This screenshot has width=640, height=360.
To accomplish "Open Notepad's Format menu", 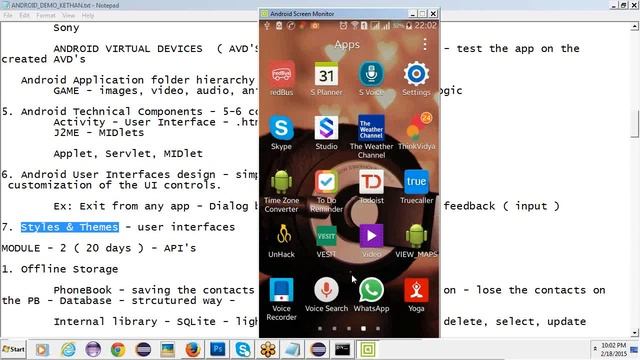I will pos(46,16).
